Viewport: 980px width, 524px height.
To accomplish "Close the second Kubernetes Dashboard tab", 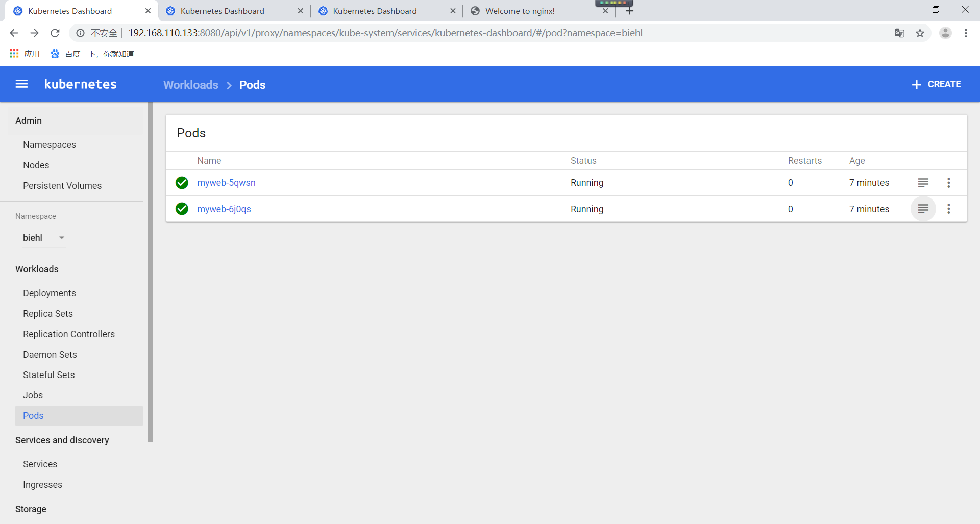I will pos(301,11).
